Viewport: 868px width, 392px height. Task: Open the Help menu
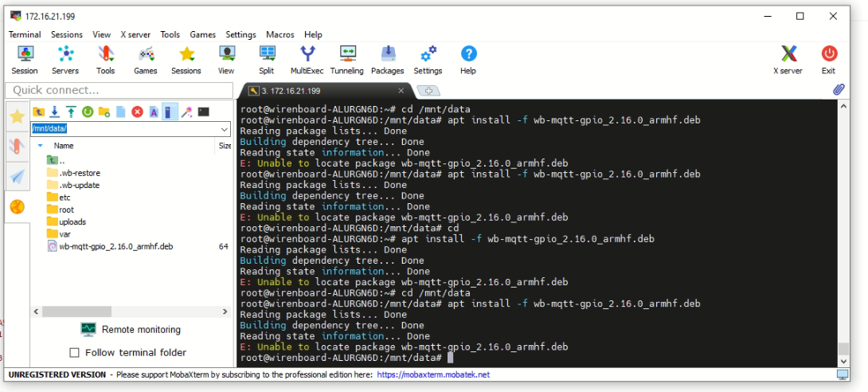[x=313, y=34]
